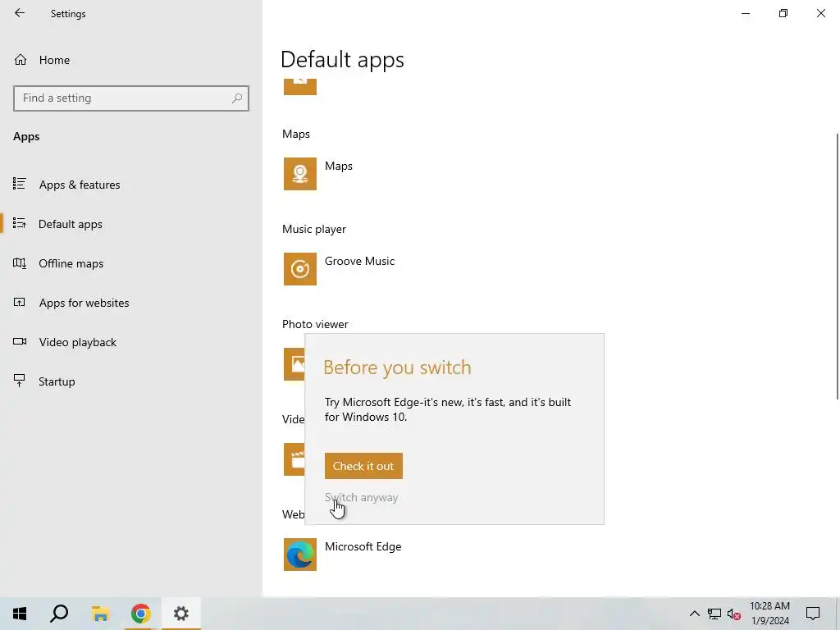840x630 pixels.
Task: Click the Settings gear on taskbar
Action: coord(181,614)
